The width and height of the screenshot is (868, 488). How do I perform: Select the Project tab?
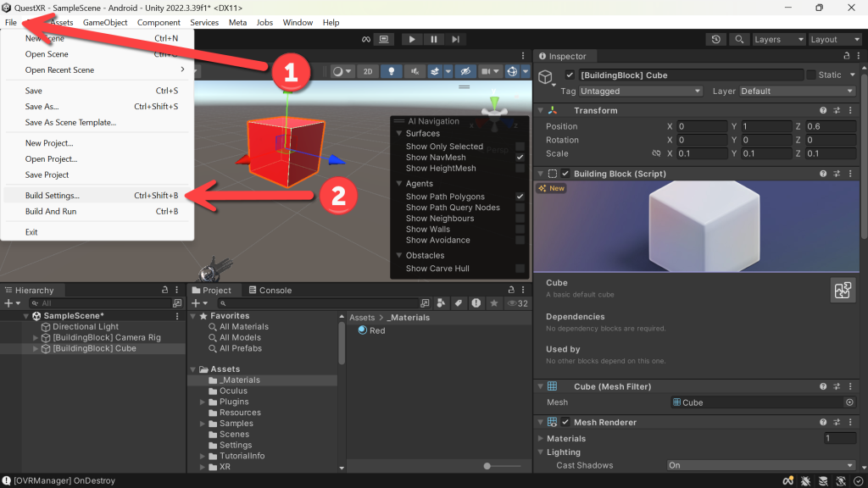(x=211, y=290)
